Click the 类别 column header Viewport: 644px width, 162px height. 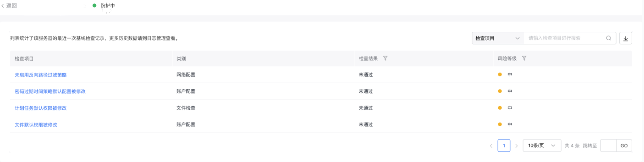[181, 58]
